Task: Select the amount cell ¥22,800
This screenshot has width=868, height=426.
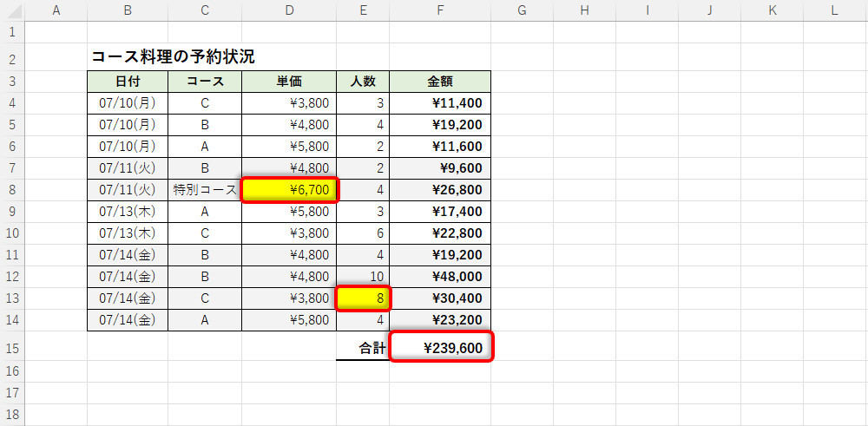Action: coord(440,233)
